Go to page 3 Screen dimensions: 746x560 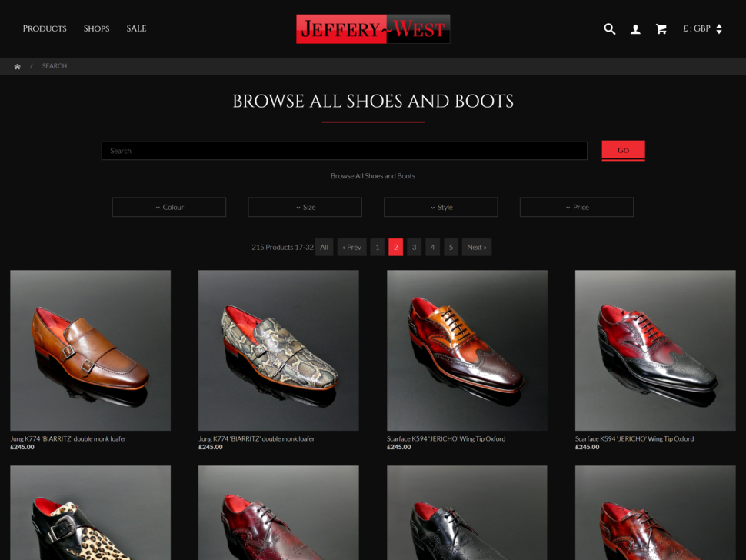tap(414, 247)
